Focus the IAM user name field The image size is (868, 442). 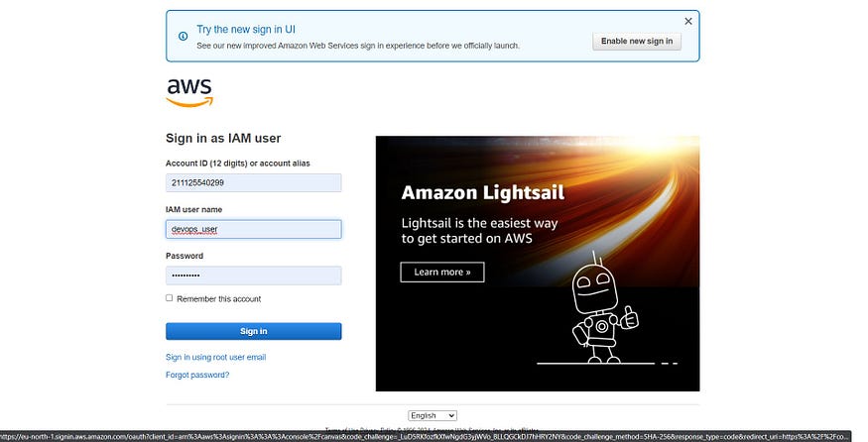[254, 229]
